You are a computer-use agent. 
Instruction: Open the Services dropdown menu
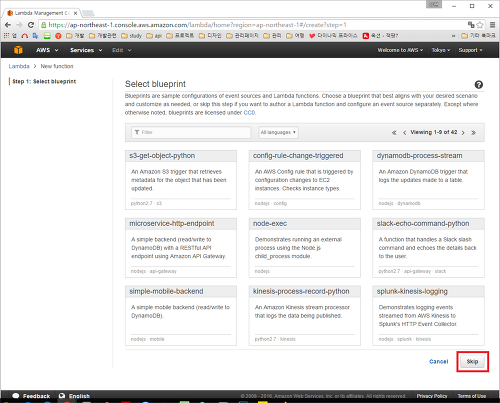[x=86, y=50]
